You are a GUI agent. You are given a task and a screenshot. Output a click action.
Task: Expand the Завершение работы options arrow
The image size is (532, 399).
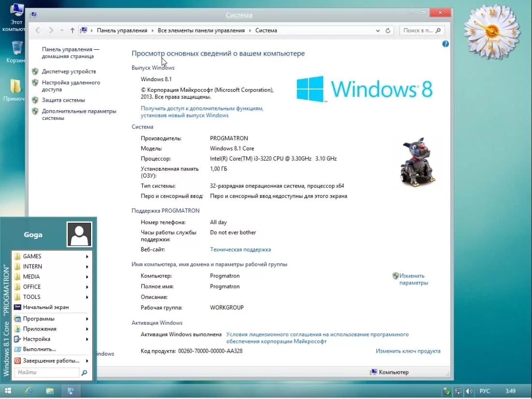pyautogui.click(x=87, y=361)
